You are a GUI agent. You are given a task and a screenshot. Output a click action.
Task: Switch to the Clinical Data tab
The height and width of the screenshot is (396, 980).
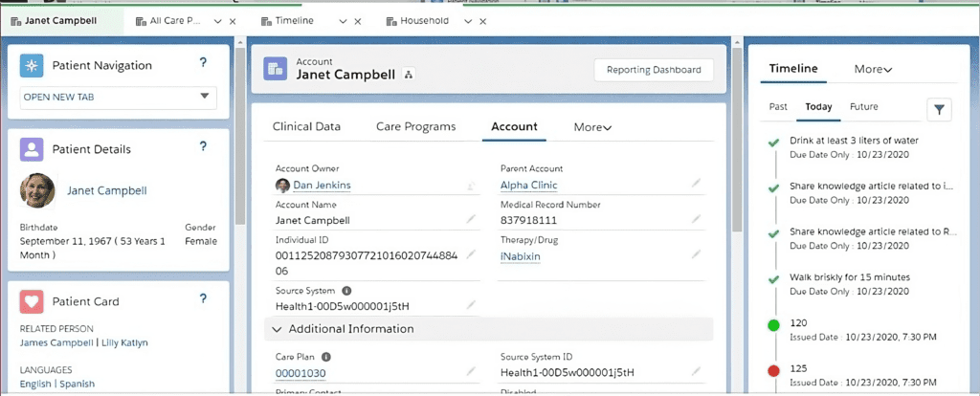pos(306,126)
